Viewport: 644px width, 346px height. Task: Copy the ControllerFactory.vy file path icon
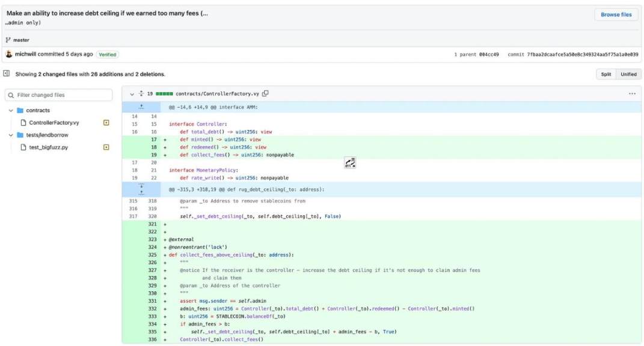point(265,94)
